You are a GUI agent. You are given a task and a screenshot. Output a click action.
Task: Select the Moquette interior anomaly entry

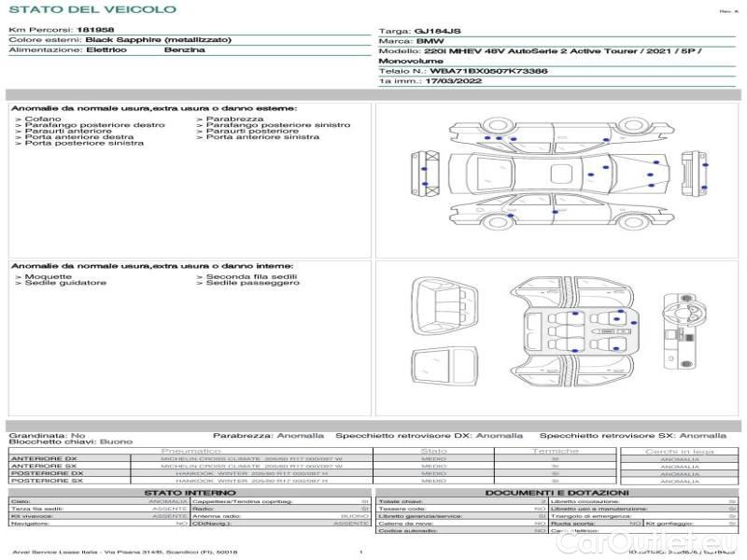click(43, 277)
